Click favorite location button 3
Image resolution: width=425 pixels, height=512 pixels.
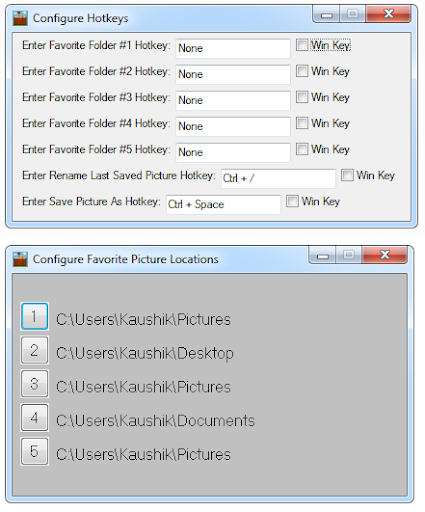tap(34, 384)
